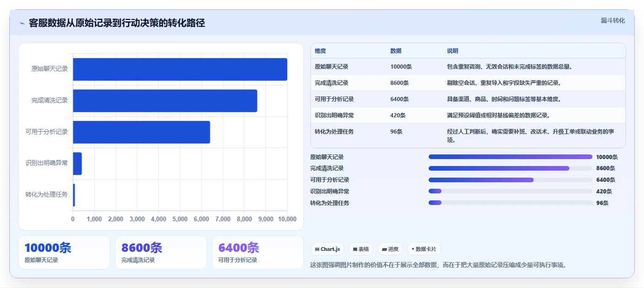Click the 转化为处理任务 bar in the chart

coord(74,195)
